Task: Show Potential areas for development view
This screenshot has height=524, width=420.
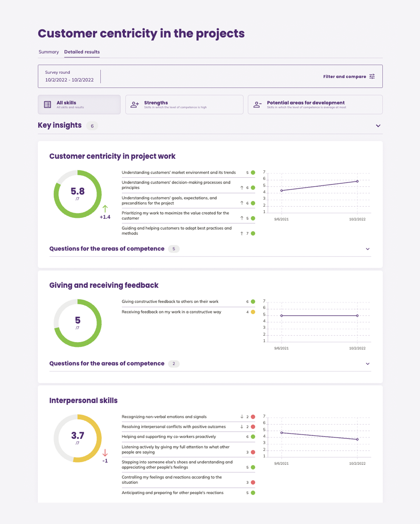Action: click(315, 104)
